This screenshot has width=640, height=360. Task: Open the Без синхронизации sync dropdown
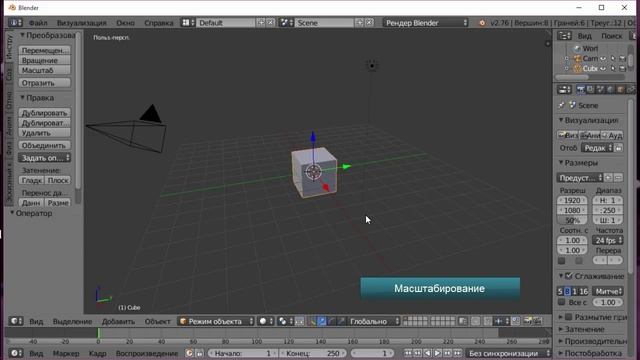point(509,353)
